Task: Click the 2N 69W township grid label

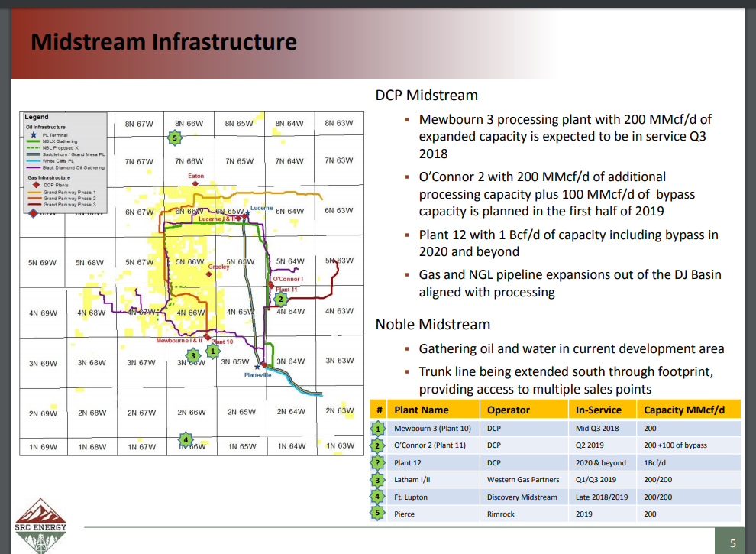Action: coord(43,413)
